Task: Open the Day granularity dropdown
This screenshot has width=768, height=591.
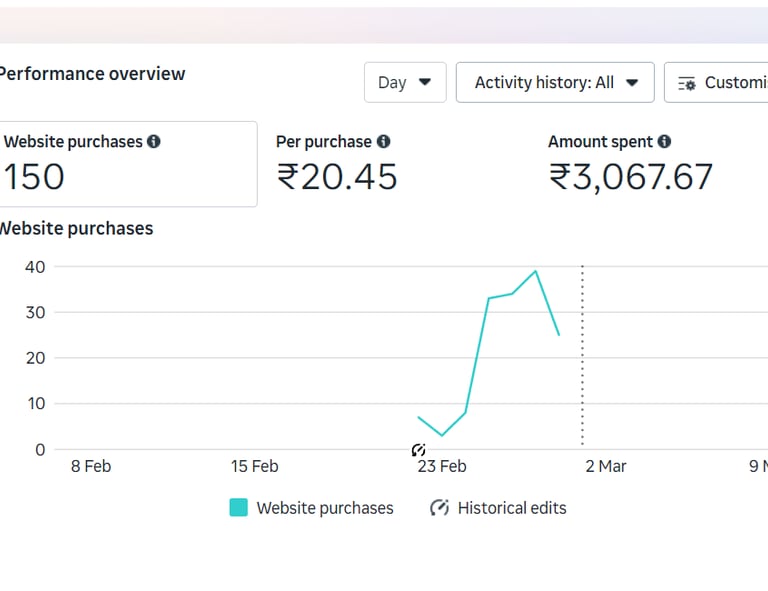Action: click(x=404, y=82)
